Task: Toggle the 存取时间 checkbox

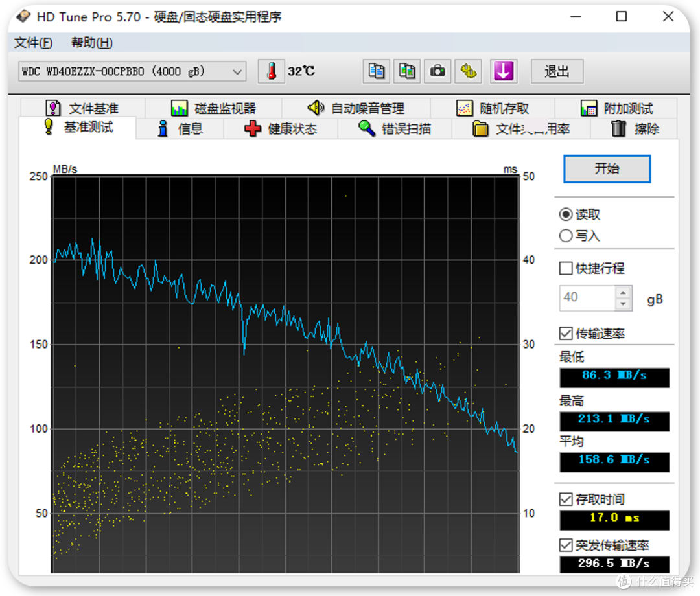Action: click(566, 499)
